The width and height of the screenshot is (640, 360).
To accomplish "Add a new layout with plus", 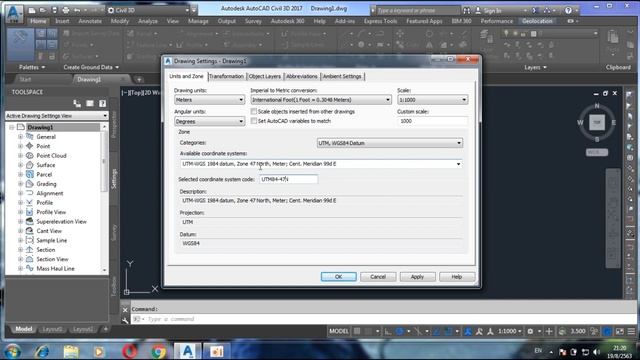I will coord(105,329).
